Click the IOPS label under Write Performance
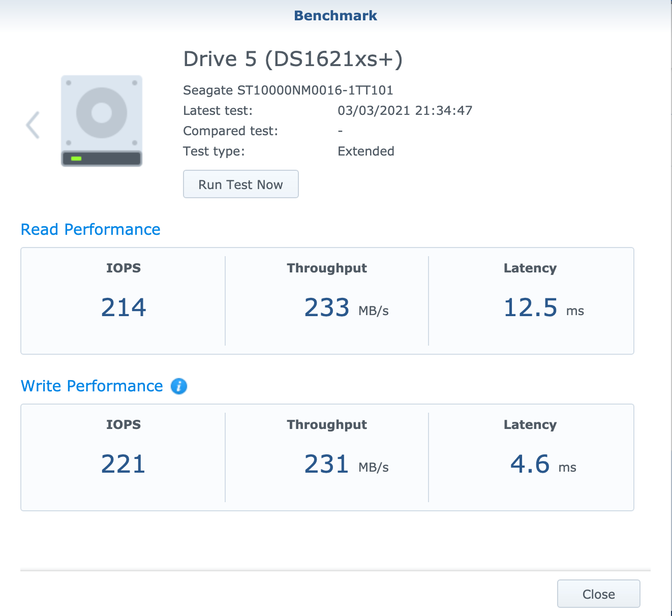Screen dimensions: 672x616 (124, 425)
